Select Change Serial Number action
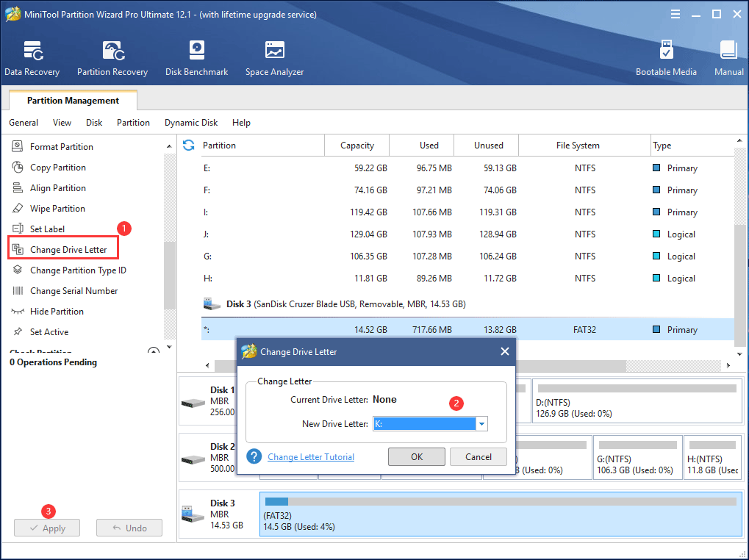This screenshot has height=560, width=749. 74,290
